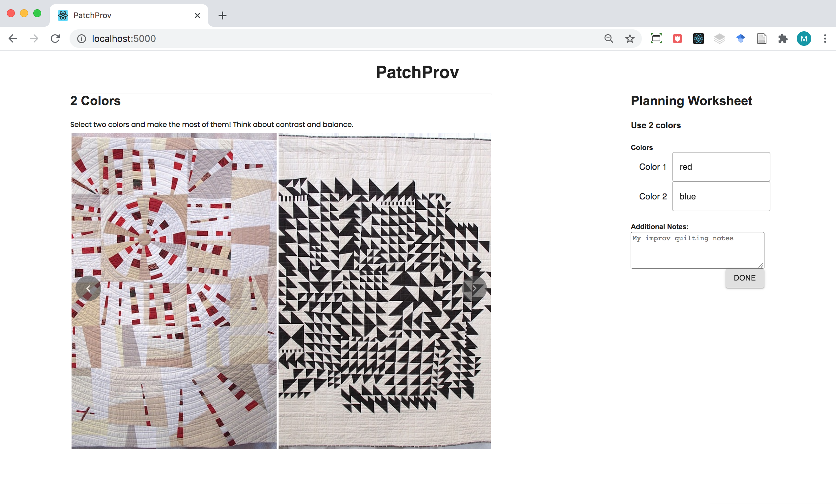836x504 pixels.
Task: Close the PatchProv tab
Action: click(197, 15)
